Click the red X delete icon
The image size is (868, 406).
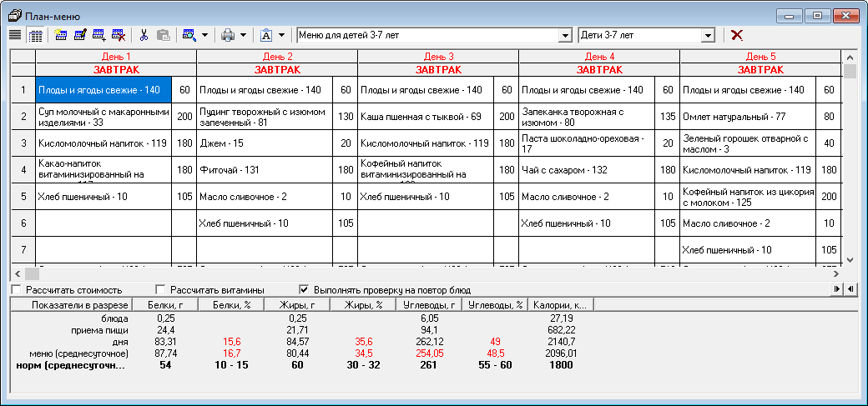[737, 35]
